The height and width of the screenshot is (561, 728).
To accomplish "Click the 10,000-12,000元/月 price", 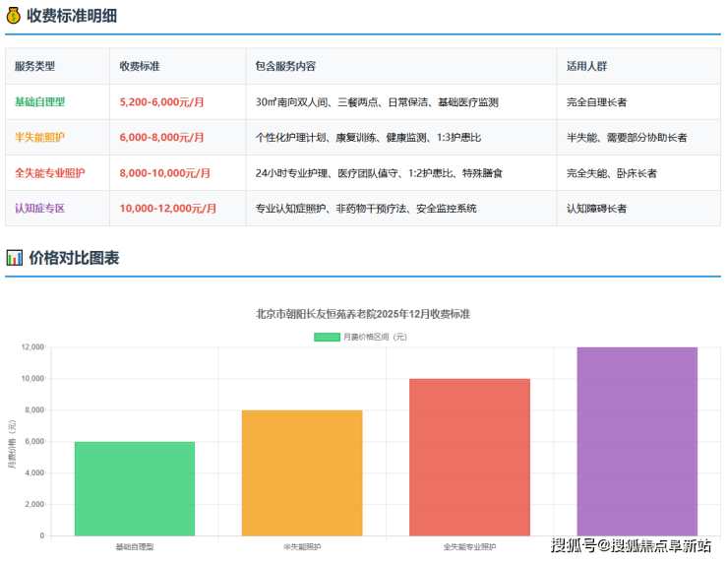I will click(167, 209).
